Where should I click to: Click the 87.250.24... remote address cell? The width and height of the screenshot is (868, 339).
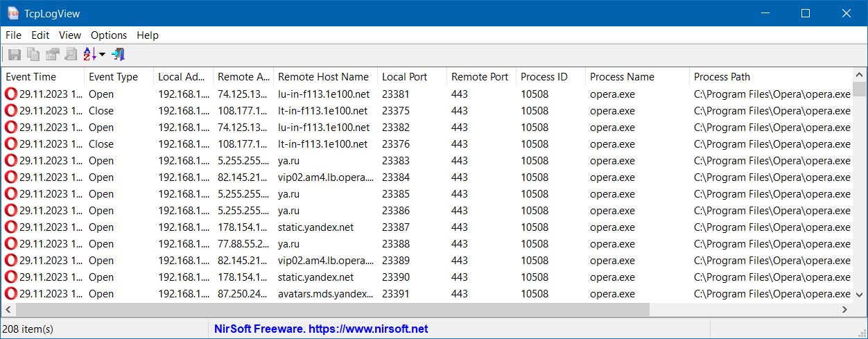243,294
